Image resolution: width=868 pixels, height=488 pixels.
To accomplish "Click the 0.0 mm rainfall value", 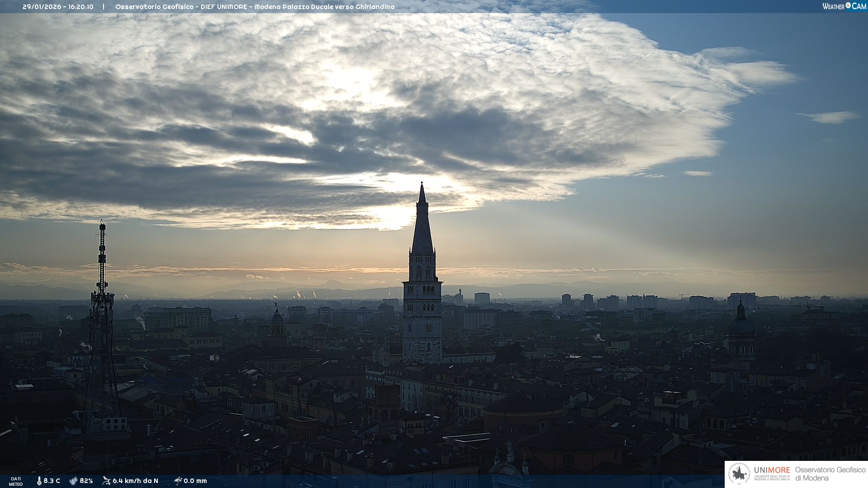I will 195,481.
